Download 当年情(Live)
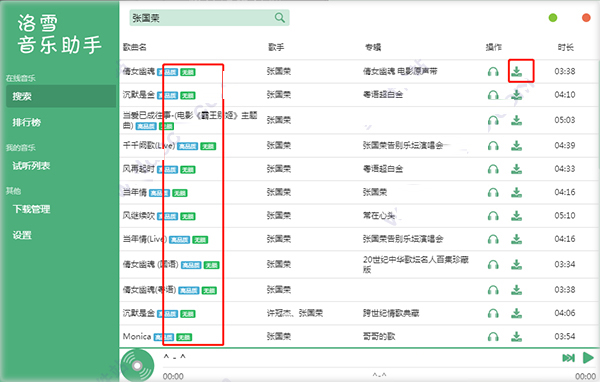This screenshot has width=600, height=382. pyautogui.click(x=517, y=239)
